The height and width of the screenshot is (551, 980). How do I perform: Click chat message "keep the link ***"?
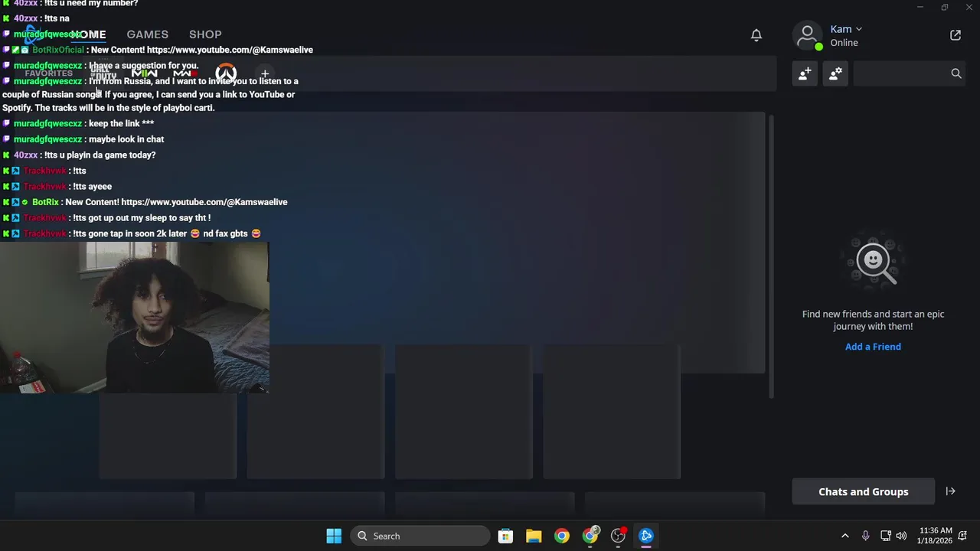click(121, 123)
